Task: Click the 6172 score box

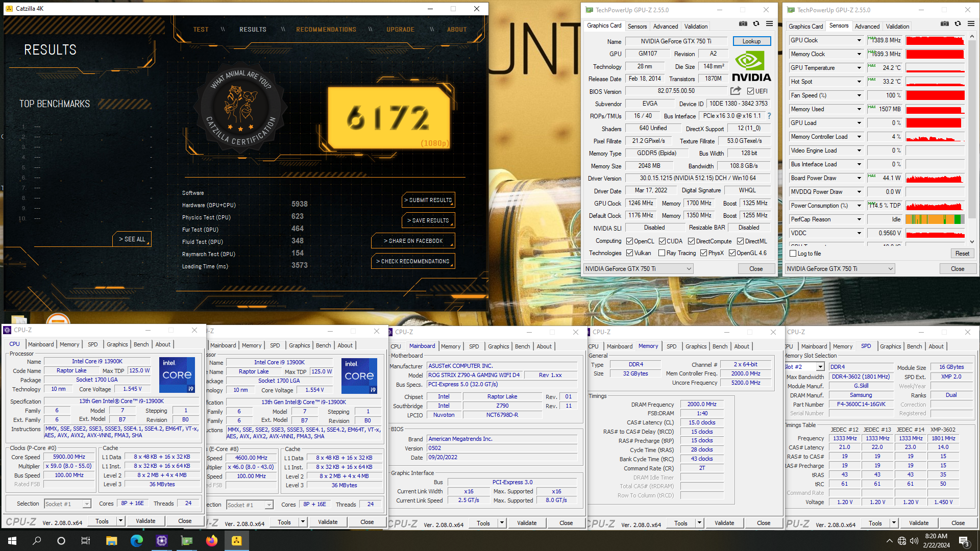Action: [x=389, y=118]
